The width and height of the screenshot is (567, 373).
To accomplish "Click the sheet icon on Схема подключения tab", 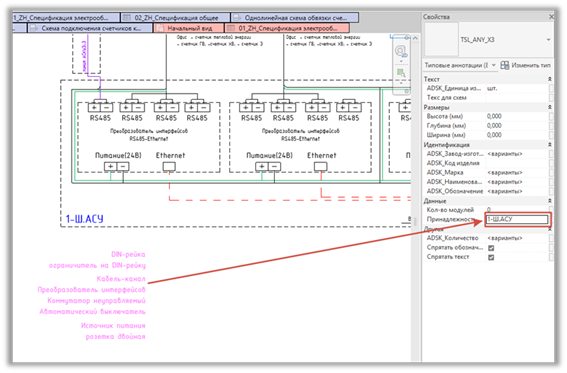I will 34,28.
